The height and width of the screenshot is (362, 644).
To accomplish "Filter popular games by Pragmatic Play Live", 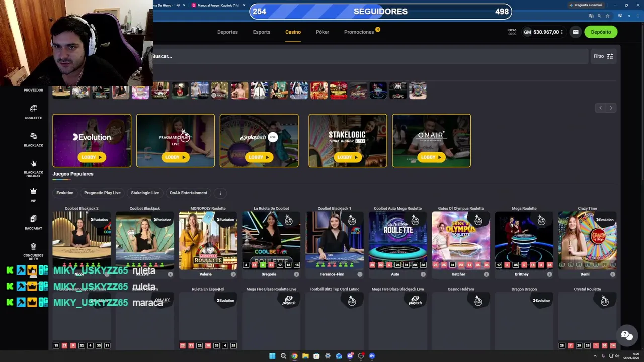I will tap(102, 193).
